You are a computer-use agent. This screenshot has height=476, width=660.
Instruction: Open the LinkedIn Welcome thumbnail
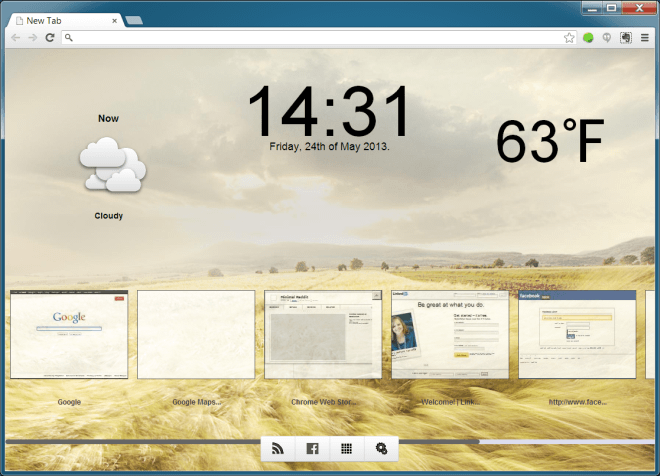pyautogui.click(x=450, y=334)
